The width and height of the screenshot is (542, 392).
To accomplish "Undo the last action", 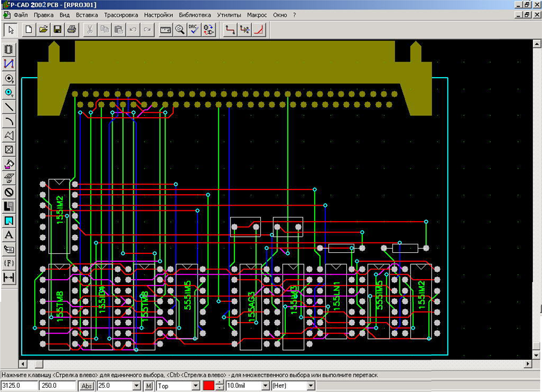I will click(133, 30).
